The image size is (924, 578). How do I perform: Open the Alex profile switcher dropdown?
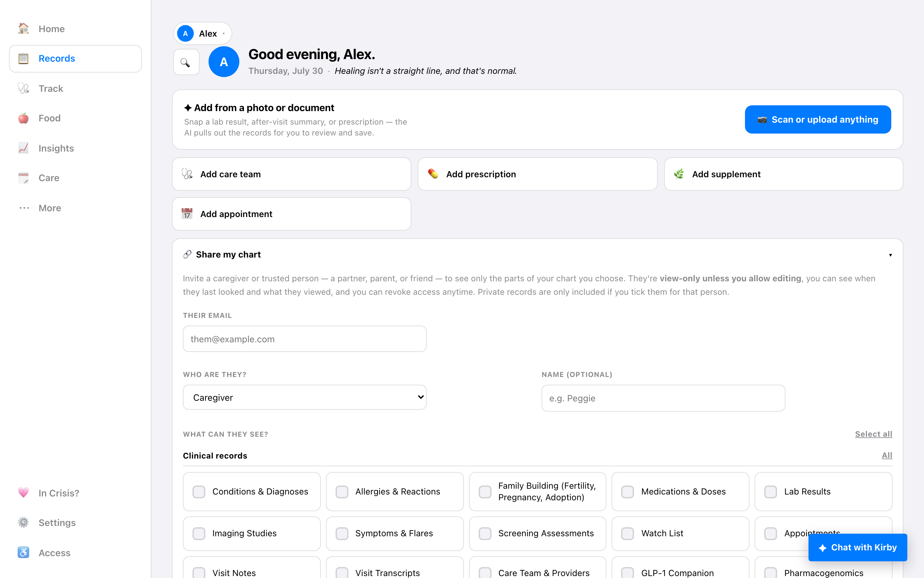(202, 34)
